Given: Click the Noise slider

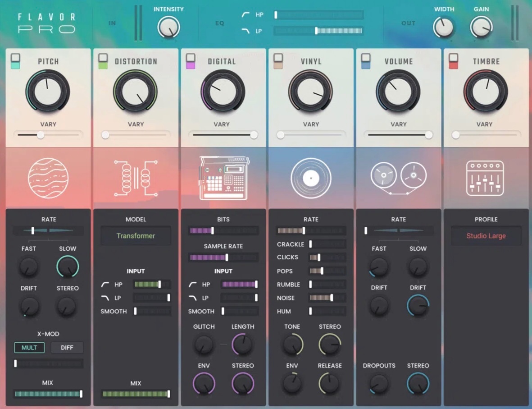Looking at the screenshot, I should (x=327, y=298).
